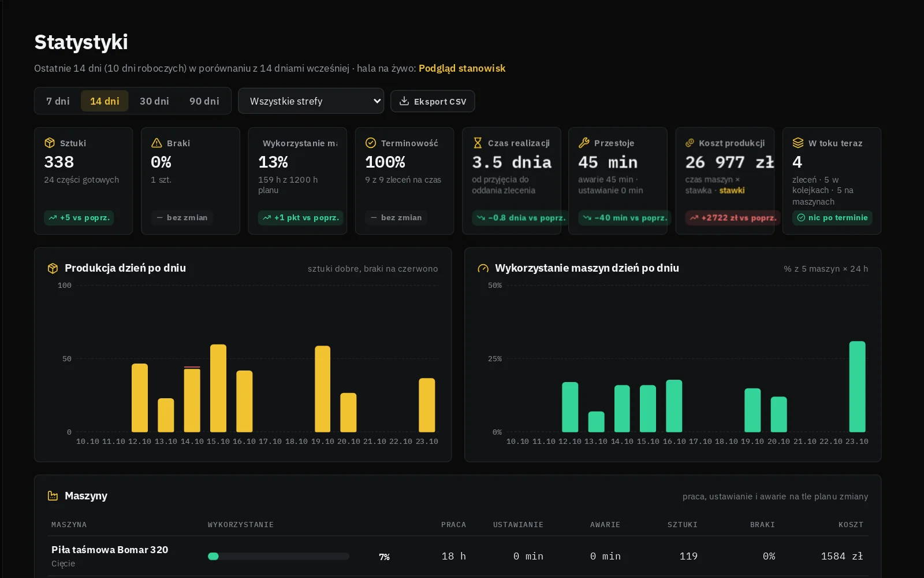
Task: Click the KOSZT column header
Action: coord(851,525)
